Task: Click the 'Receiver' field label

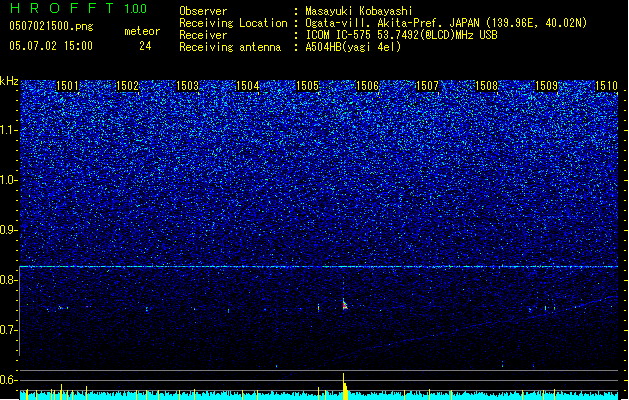Action: click(x=203, y=35)
